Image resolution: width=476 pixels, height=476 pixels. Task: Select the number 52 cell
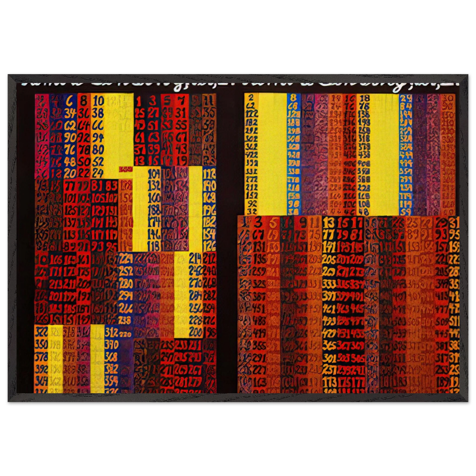(98, 163)
